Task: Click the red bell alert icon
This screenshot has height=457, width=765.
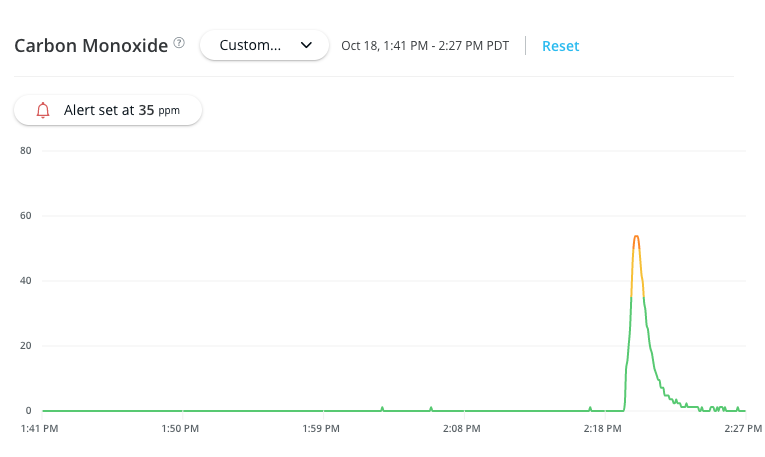Action: point(43,111)
